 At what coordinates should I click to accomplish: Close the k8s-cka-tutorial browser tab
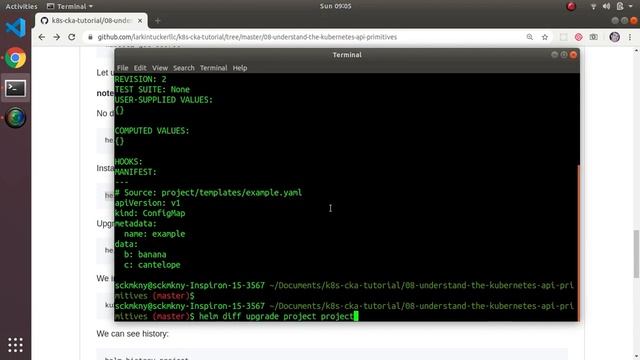[x=140, y=20]
